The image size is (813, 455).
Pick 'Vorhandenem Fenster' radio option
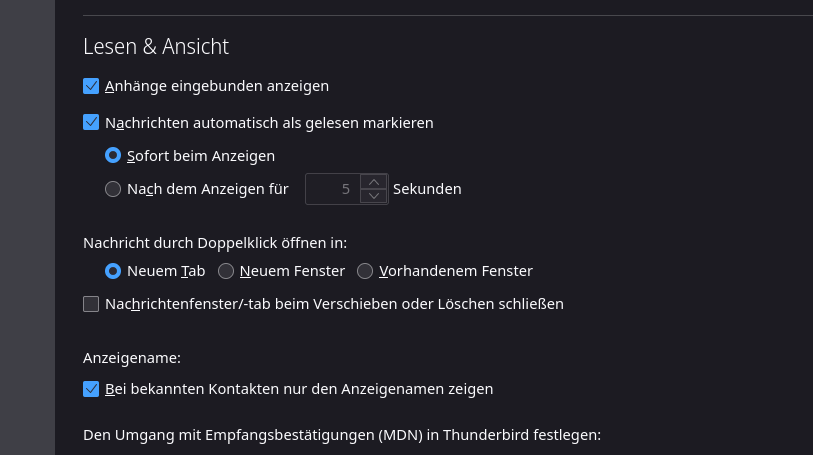365,271
